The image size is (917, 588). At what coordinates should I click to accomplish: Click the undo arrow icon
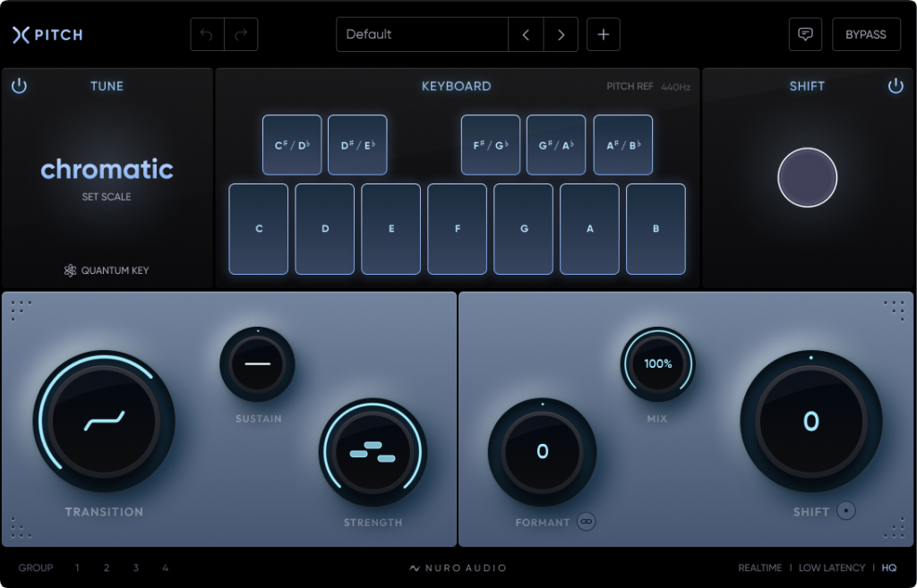point(207,35)
